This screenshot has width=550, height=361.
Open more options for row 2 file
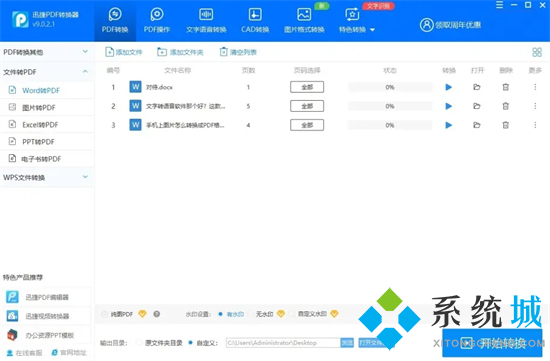click(535, 106)
